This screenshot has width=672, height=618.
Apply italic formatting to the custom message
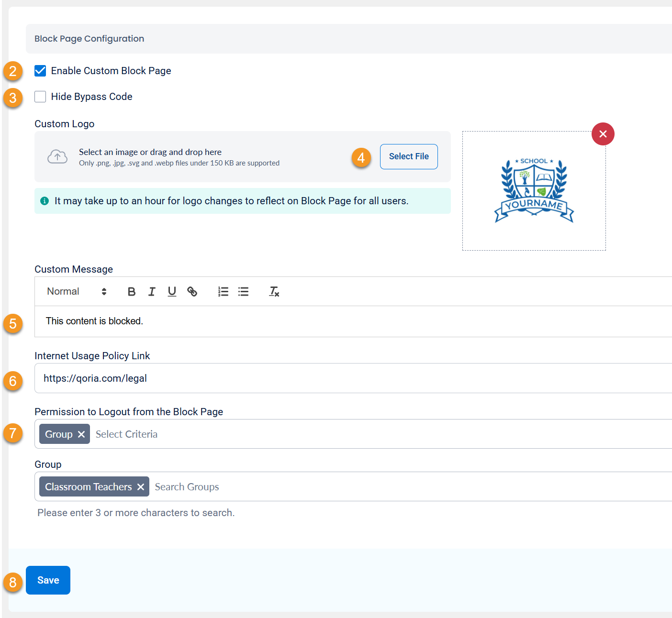[152, 291]
